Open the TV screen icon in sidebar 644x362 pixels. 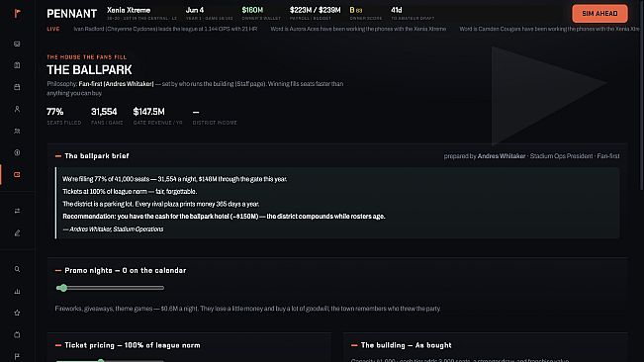[x=17, y=335]
